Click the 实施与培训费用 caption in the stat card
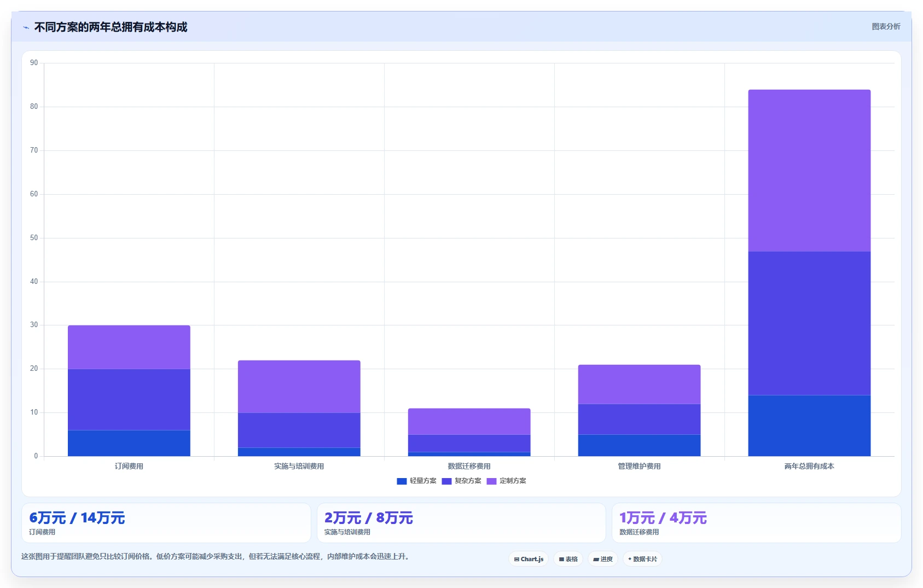The height and width of the screenshot is (588, 923). (347, 532)
